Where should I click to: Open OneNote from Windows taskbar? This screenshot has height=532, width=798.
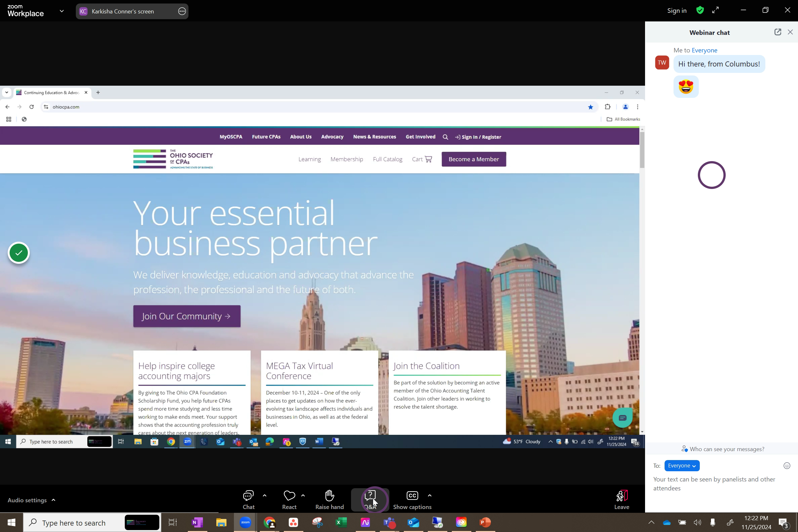tap(197, 522)
